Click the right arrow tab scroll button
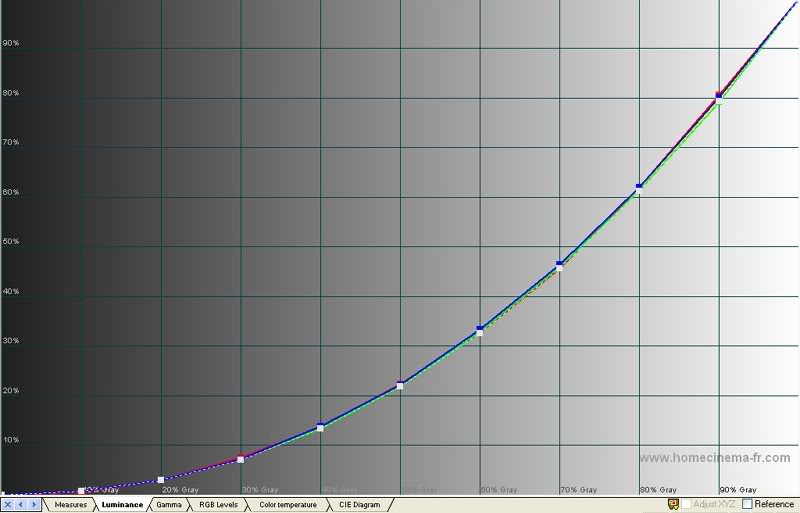Image resolution: width=800 pixels, height=513 pixels. 34,505
